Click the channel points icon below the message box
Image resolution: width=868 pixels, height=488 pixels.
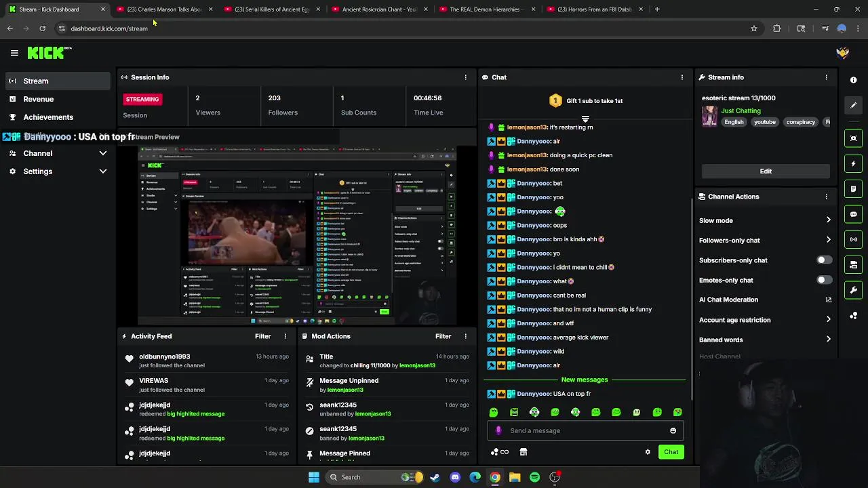[x=499, y=452]
